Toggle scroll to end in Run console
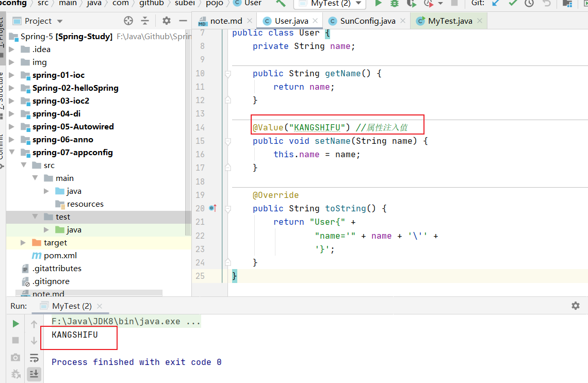The height and width of the screenshot is (383, 588). (34, 374)
